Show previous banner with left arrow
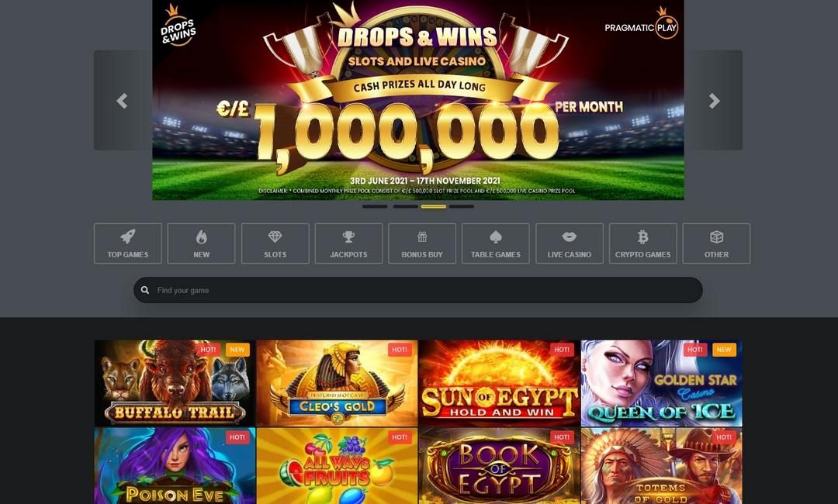 tap(123, 100)
